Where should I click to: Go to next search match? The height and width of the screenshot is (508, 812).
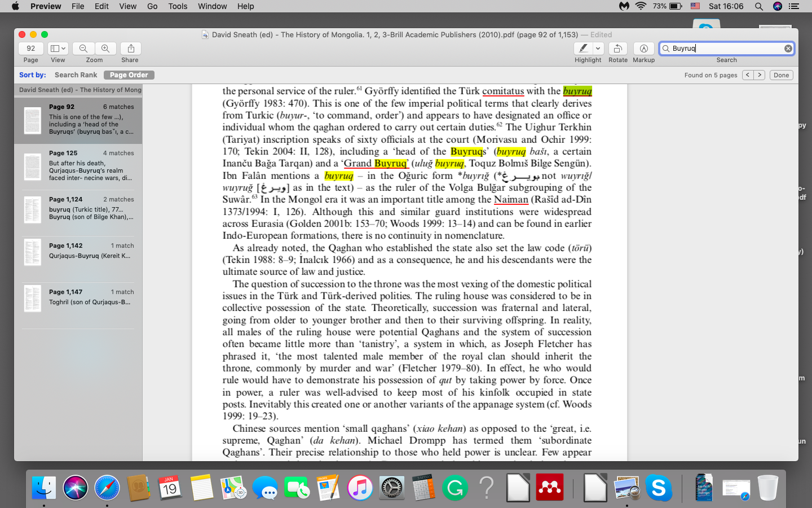tap(760, 75)
